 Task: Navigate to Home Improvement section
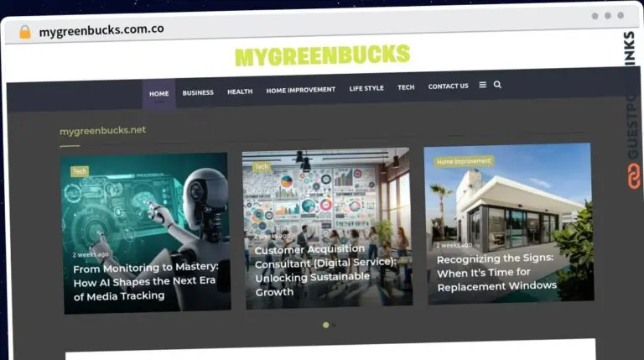tap(301, 90)
